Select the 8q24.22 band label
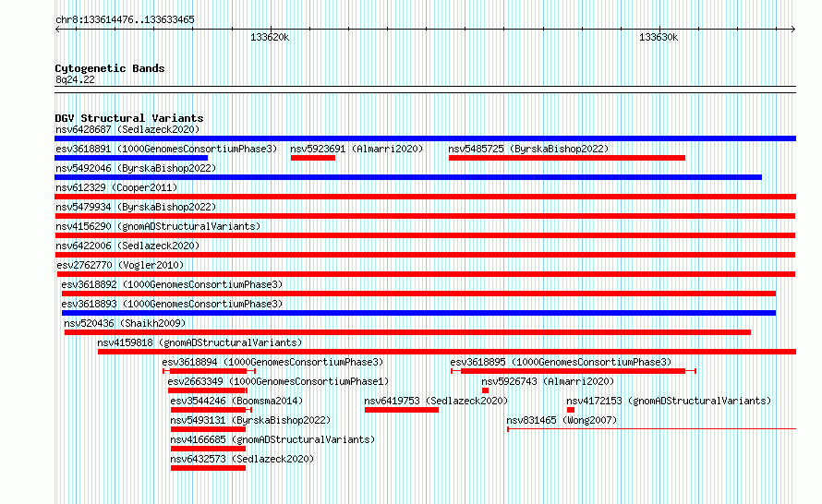The width and height of the screenshot is (822, 504). pos(75,79)
